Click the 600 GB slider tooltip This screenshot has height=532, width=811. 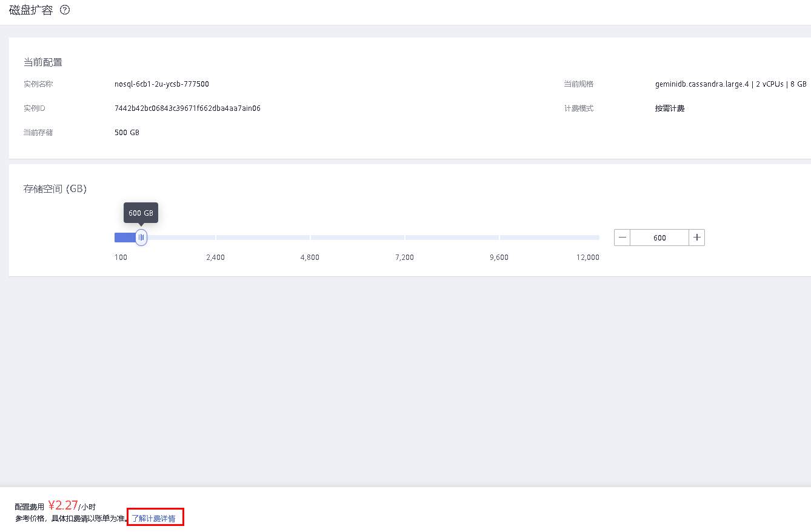(x=141, y=213)
